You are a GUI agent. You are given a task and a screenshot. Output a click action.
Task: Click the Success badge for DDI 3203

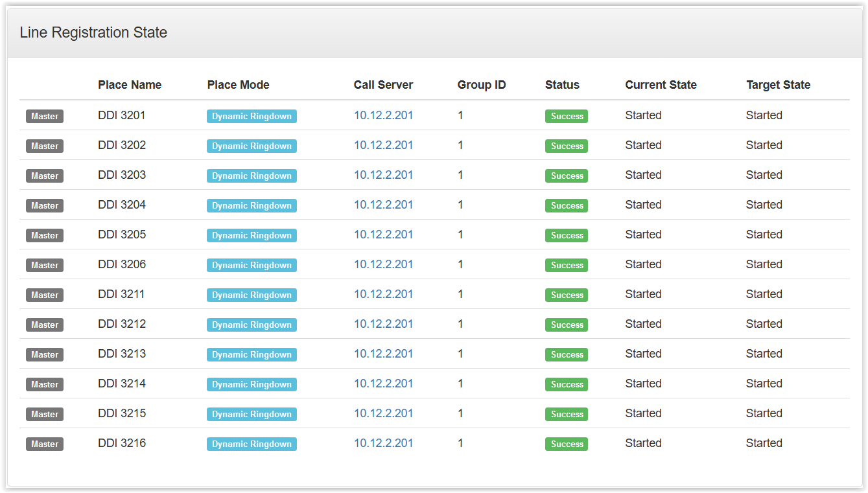(567, 176)
